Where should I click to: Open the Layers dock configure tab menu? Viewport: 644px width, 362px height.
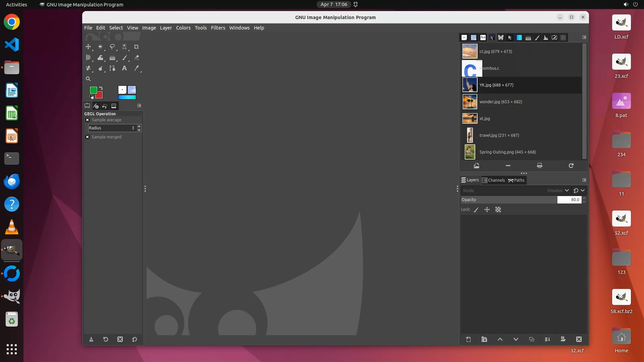(584, 180)
